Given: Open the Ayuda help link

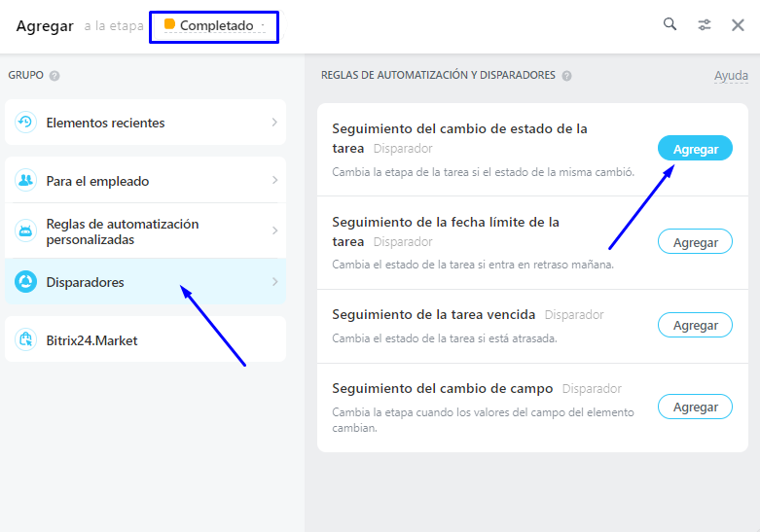Looking at the screenshot, I should pos(731,76).
